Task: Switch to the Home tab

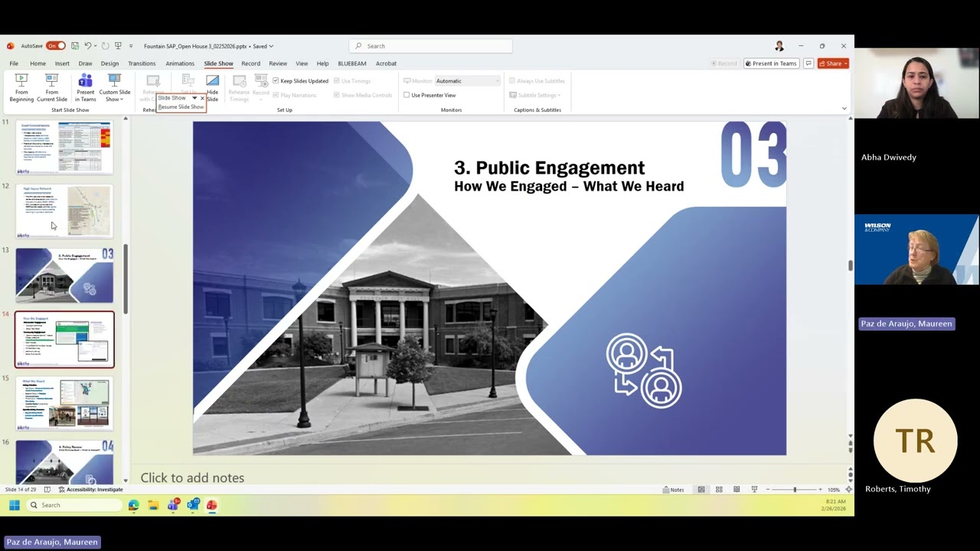Action: (x=38, y=64)
